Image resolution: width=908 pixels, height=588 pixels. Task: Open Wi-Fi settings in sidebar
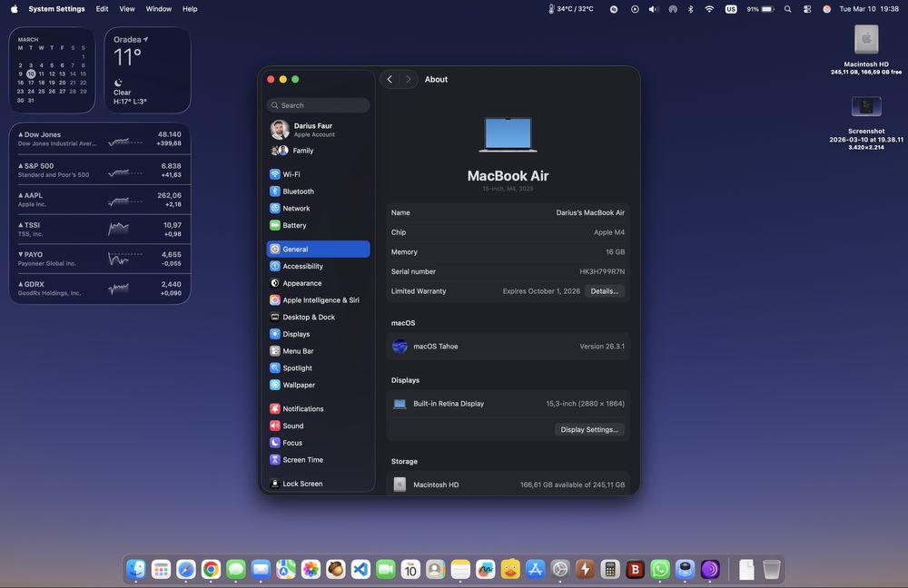pyautogui.click(x=318, y=174)
